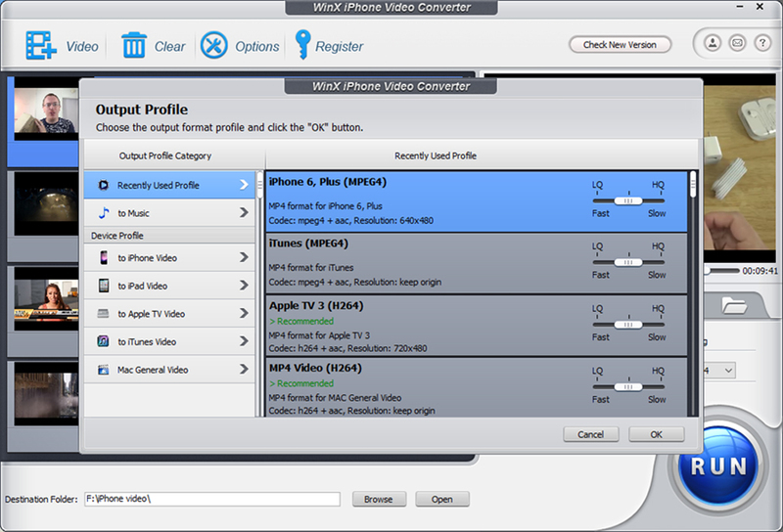Click the add Video film icon

[41, 45]
